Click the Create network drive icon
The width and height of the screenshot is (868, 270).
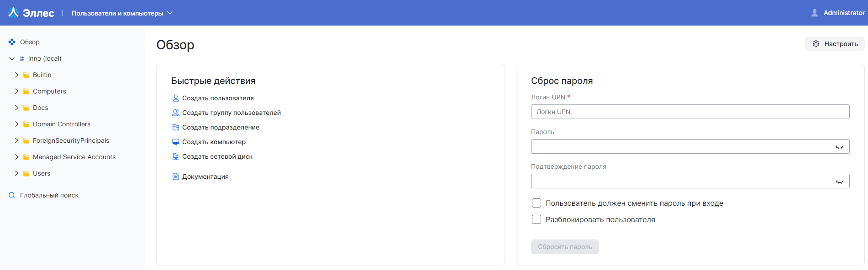point(175,156)
